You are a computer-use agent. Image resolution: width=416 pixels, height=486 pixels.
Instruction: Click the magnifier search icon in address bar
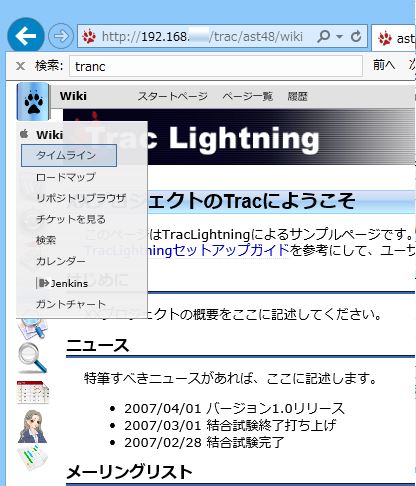[323, 36]
